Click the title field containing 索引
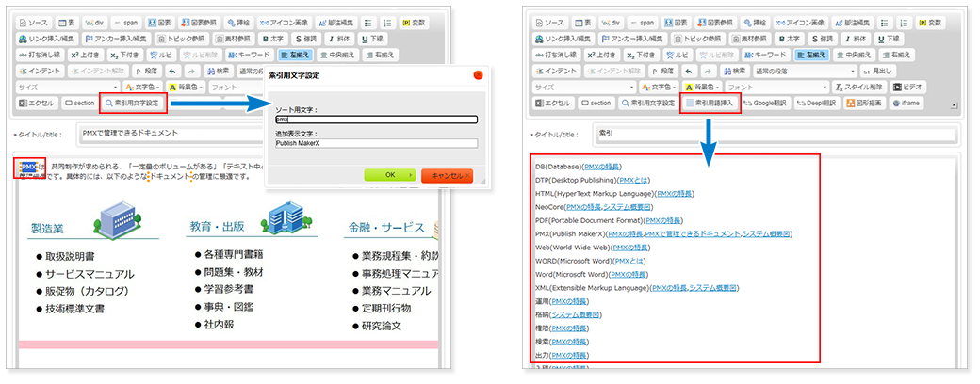This screenshot has height=384, width=980. (x=775, y=135)
